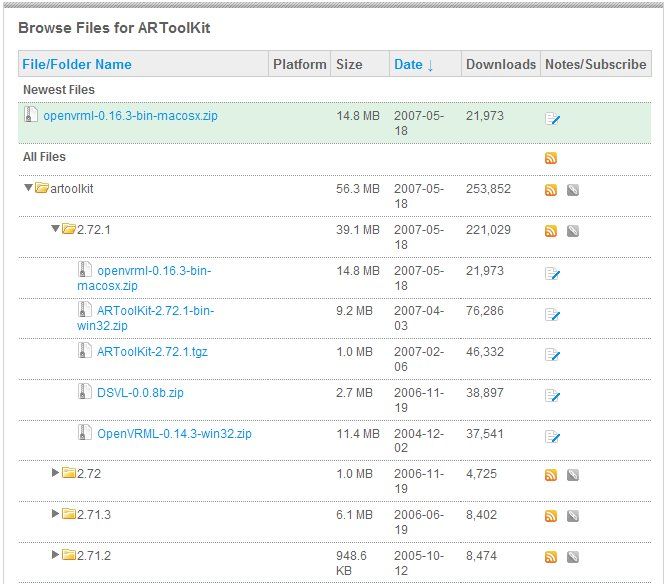668x584 pixels.
Task: View notes icon for ARToolKit-2.72.1-bin-win32.zip
Action: (552, 314)
